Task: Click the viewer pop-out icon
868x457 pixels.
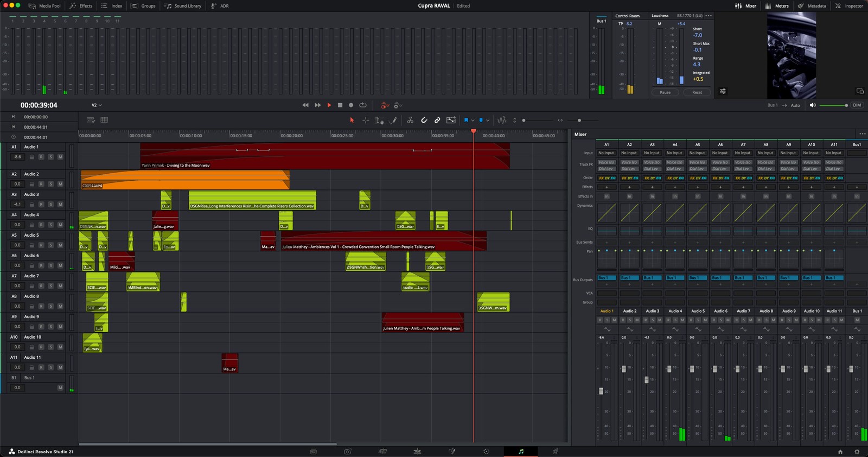Action: coord(860,91)
